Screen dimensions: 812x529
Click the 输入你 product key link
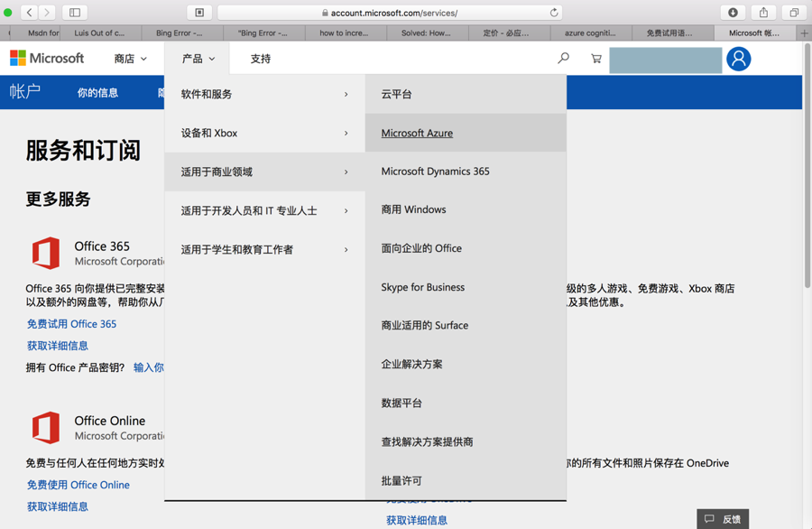148,367
